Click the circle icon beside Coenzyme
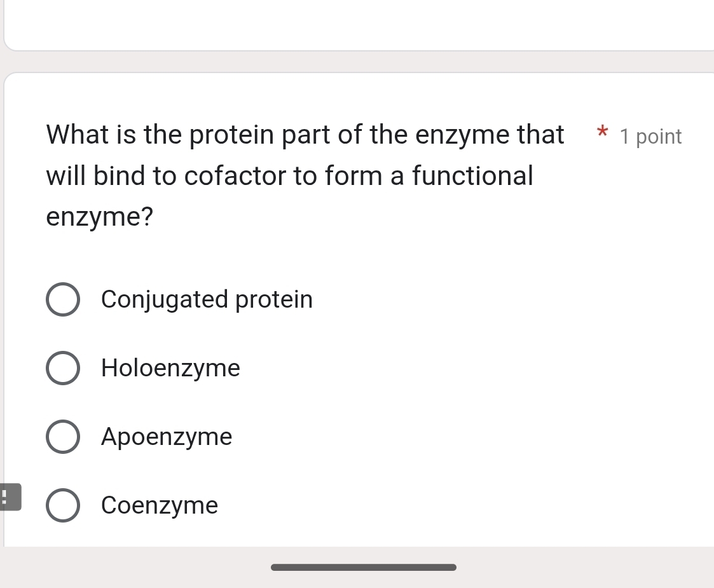The width and height of the screenshot is (714, 588). [63, 505]
